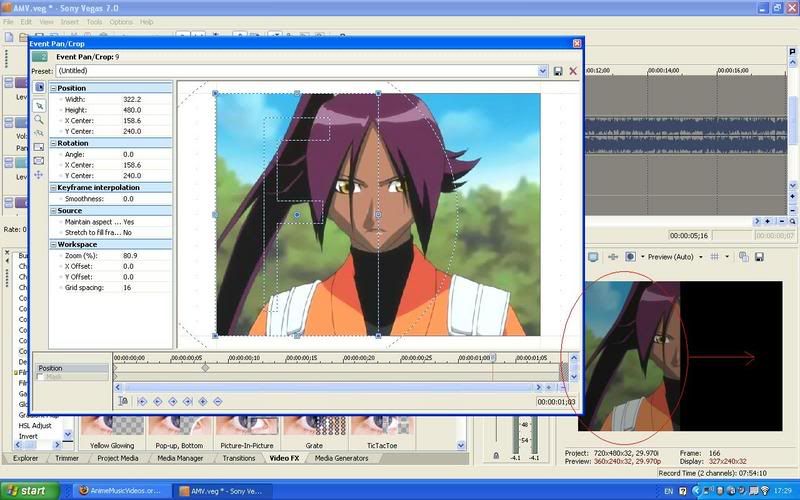Select the Invert effect in list
Screen dimensions: 800x500
tap(28, 436)
